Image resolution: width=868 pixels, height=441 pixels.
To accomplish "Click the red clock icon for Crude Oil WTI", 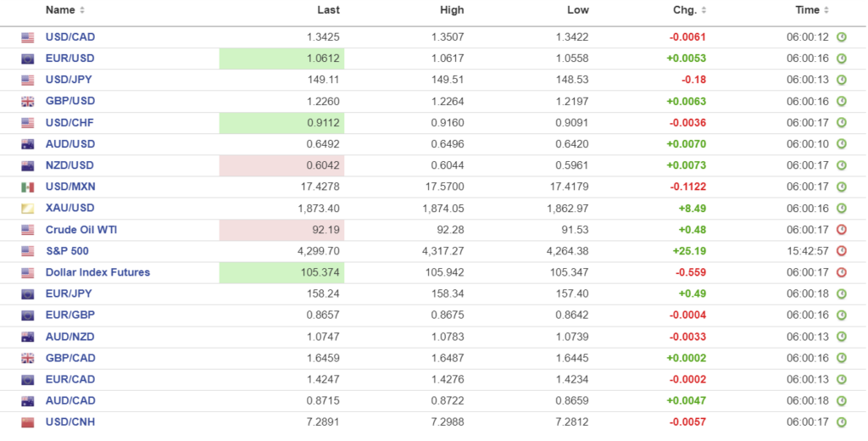I will (842, 230).
